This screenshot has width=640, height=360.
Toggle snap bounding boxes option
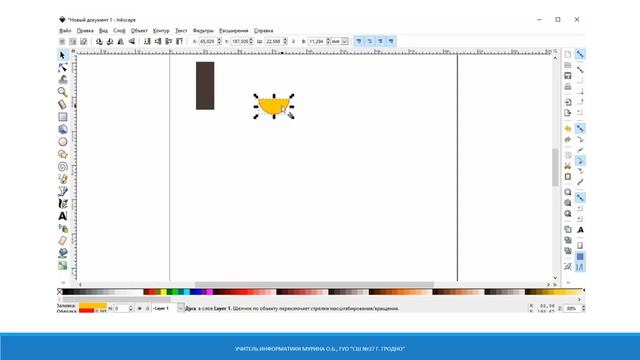580,70
